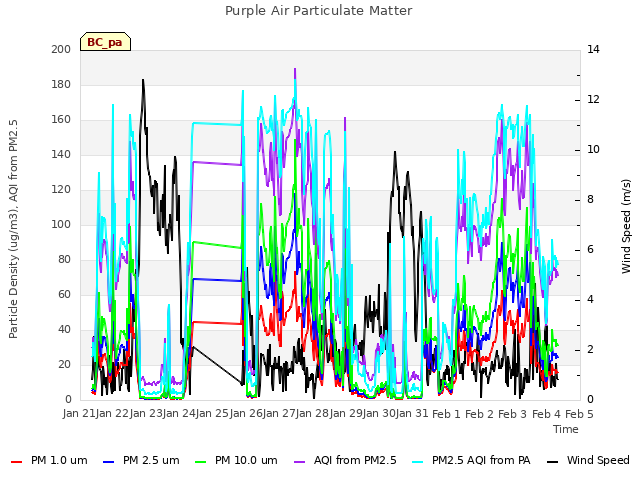Click the Jan 24 x-axis tick label
Image resolution: width=640 pixels, height=480 pixels.
point(180,413)
